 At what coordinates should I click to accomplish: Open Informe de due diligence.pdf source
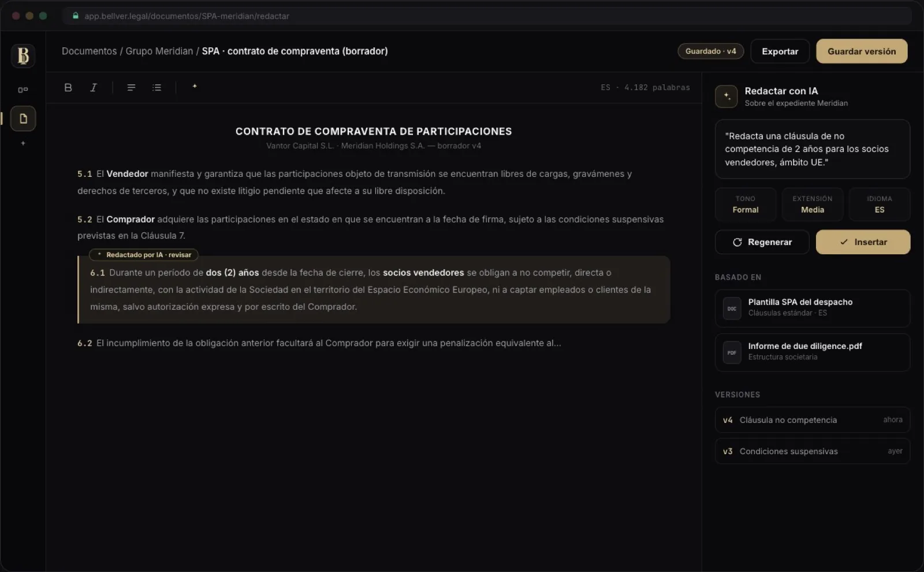coord(812,352)
